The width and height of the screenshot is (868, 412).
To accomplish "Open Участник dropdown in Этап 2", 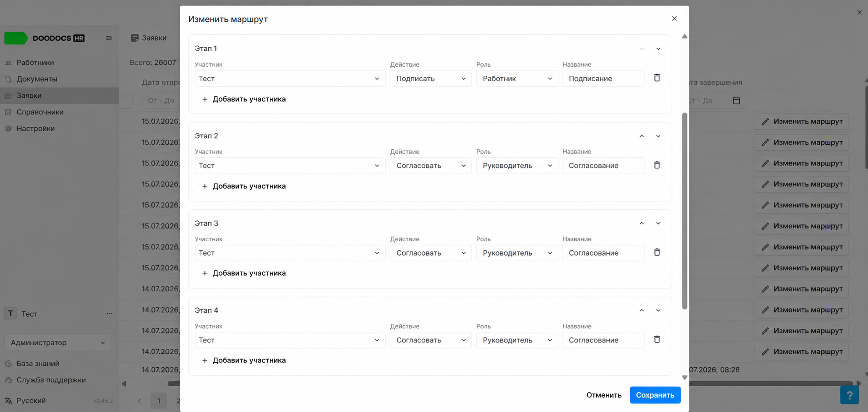I will click(290, 165).
